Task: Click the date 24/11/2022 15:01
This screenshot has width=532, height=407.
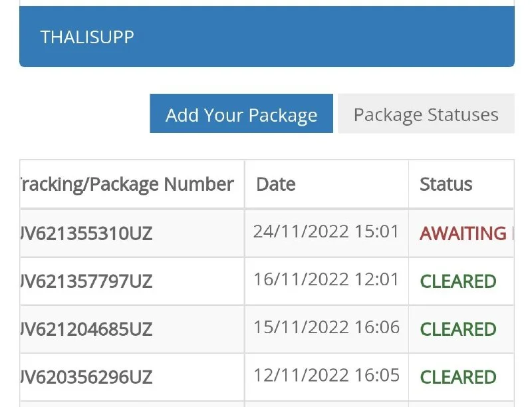Action: pyautogui.click(x=326, y=231)
